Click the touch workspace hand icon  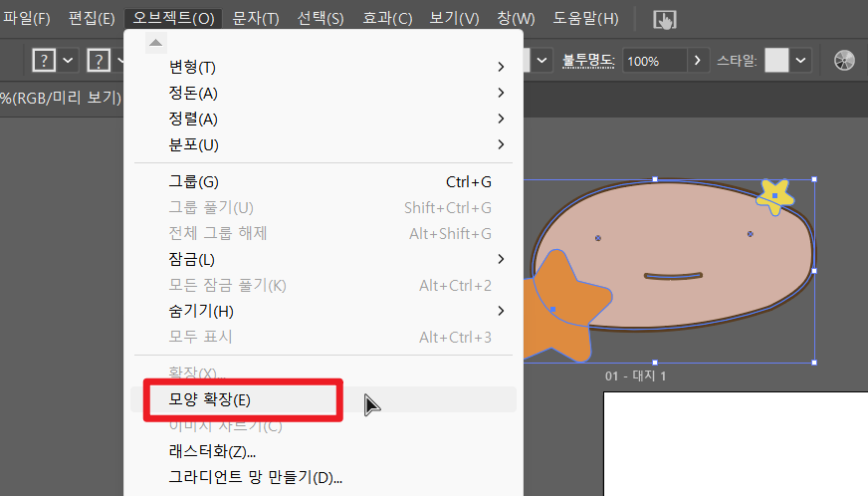tap(664, 20)
